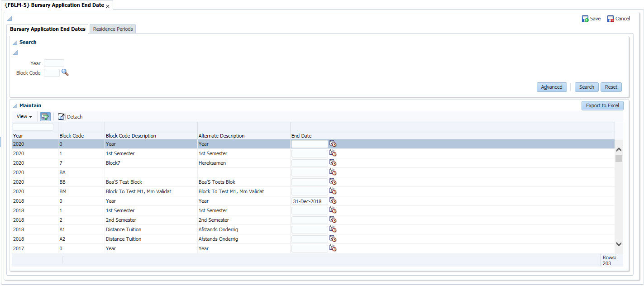Collapse the Search panel
The height and width of the screenshot is (286, 644).
click(x=15, y=43)
